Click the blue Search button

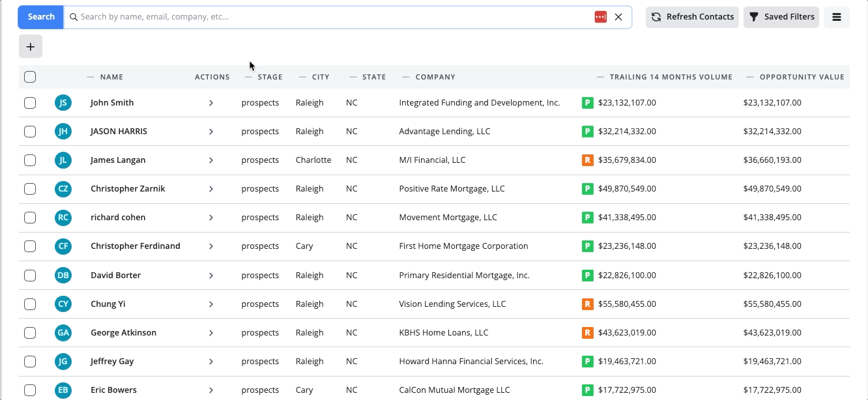[x=41, y=17]
